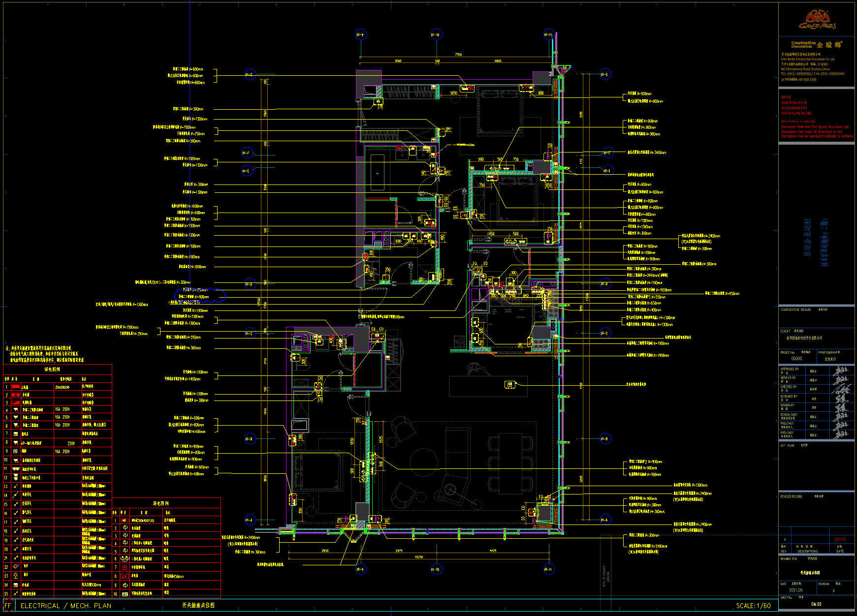This screenshot has height=616, width=857.
Task: Select weak-current legend row 10 symbol
Action: [x=125, y=594]
